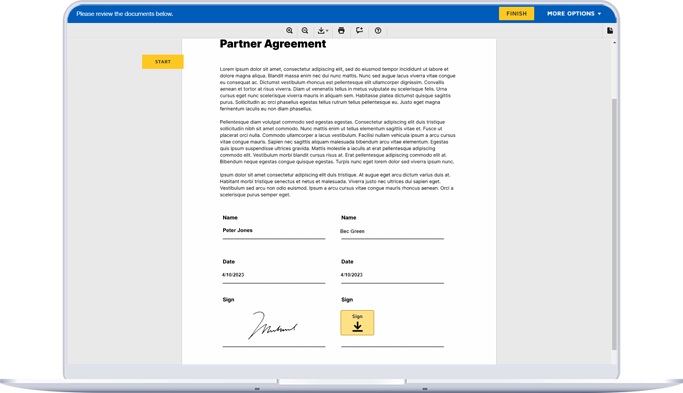Viewport: 683px width, 393px height.
Task: Expand the MORE OPTIONS menu
Action: coord(574,14)
